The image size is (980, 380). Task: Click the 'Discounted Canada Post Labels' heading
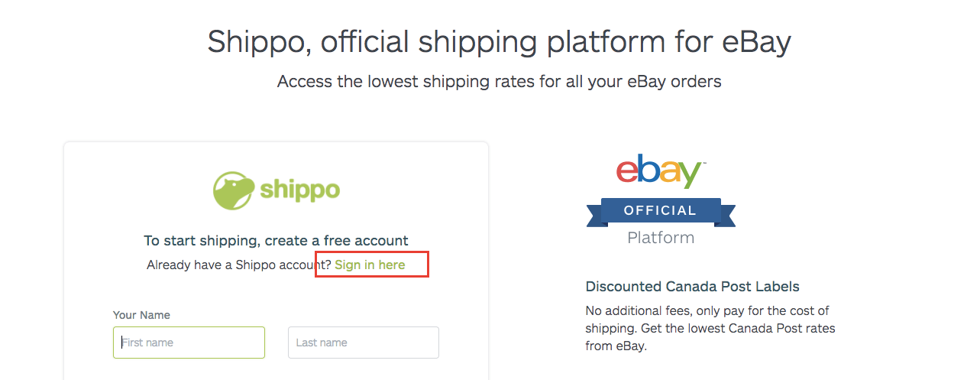click(692, 287)
